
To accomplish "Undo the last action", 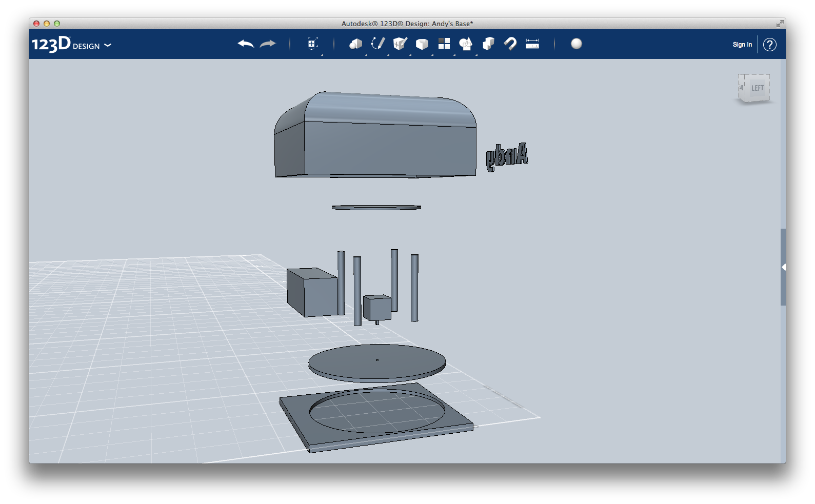I will (x=246, y=44).
